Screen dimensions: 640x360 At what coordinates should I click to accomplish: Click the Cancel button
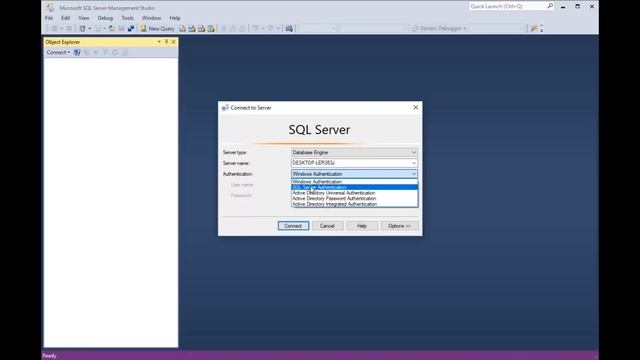[x=327, y=226]
